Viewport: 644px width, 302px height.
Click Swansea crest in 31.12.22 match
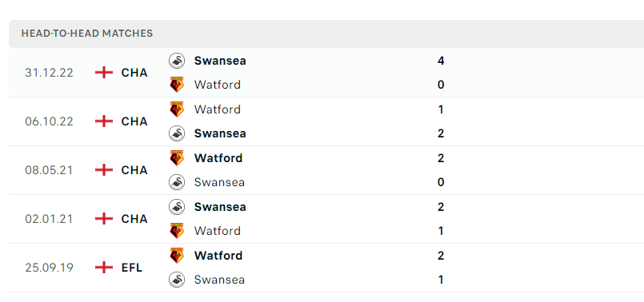[177, 61]
